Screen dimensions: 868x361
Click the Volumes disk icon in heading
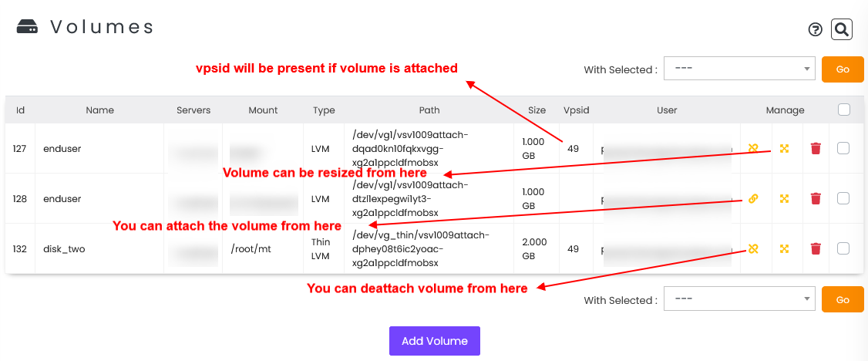(x=27, y=26)
